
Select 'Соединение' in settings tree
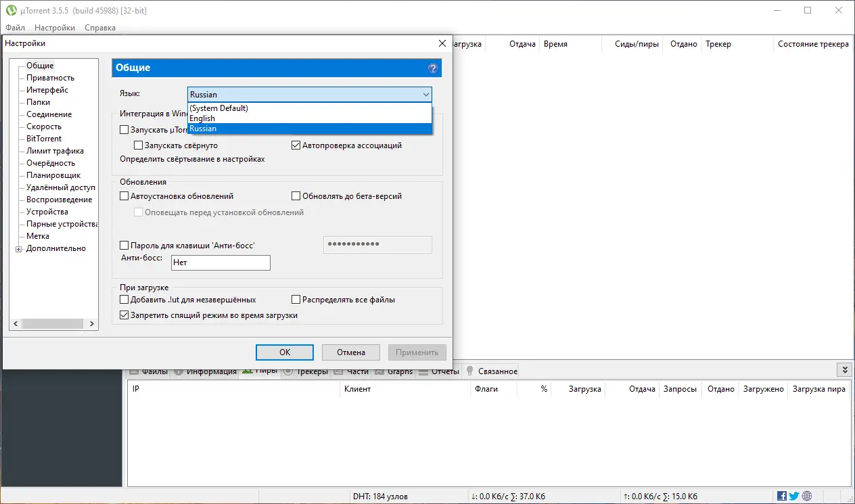(x=49, y=114)
